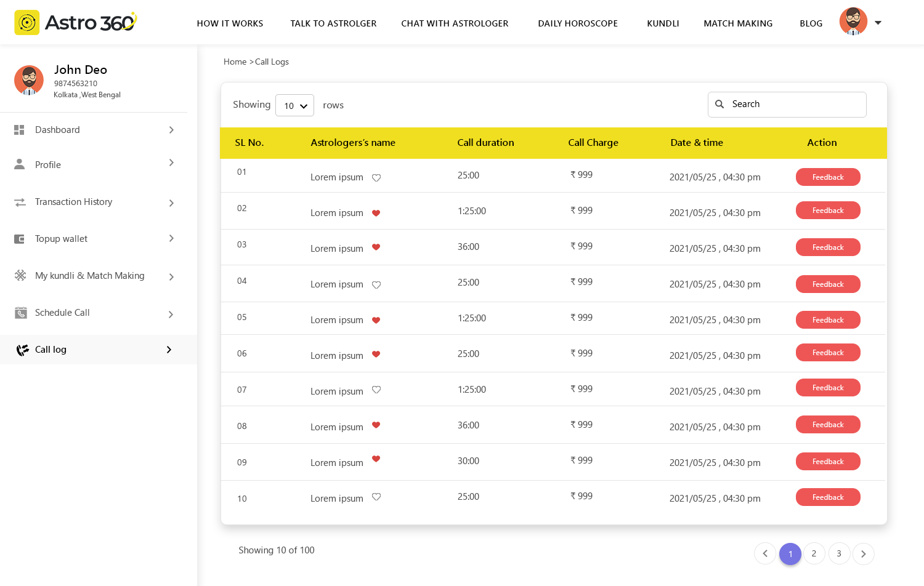Click the Dashboard grid icon in sidebar
Screen dimensions: 924x586
19,130
